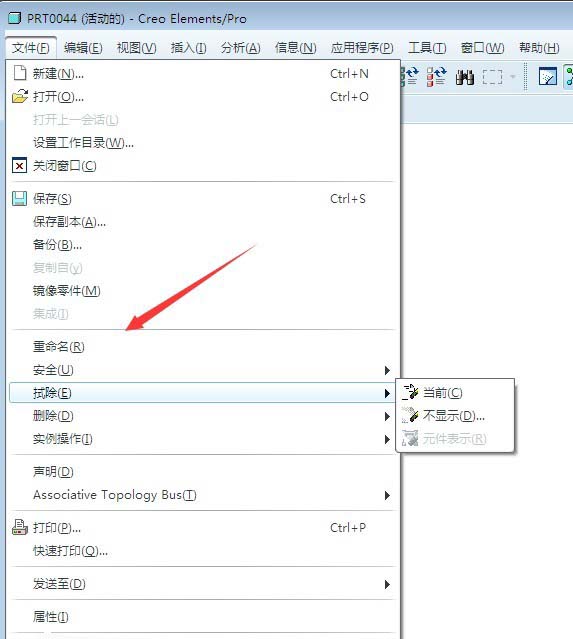Click the regenerate manager icon with red squares
573x639 pixels.
click(436, 76)
